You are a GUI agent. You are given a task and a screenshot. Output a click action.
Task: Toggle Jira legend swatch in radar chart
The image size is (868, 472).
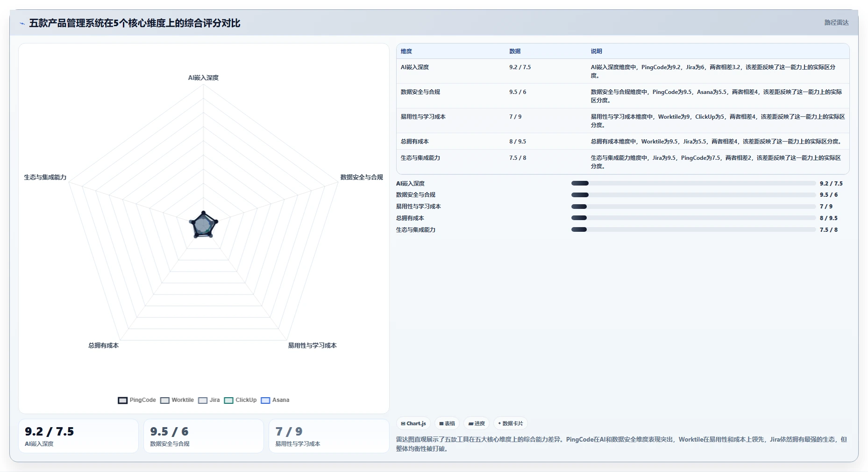pyautogui.click(x=203, y=400)
